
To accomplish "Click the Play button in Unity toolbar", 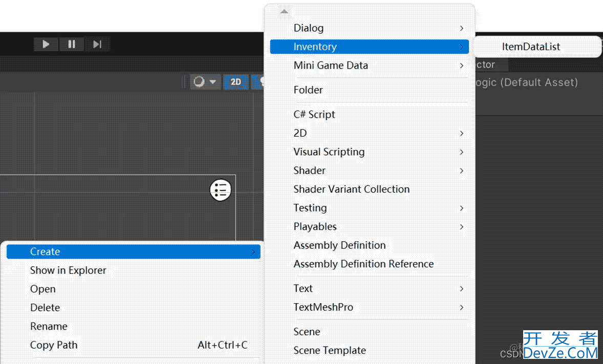I will tap(46, 44).
